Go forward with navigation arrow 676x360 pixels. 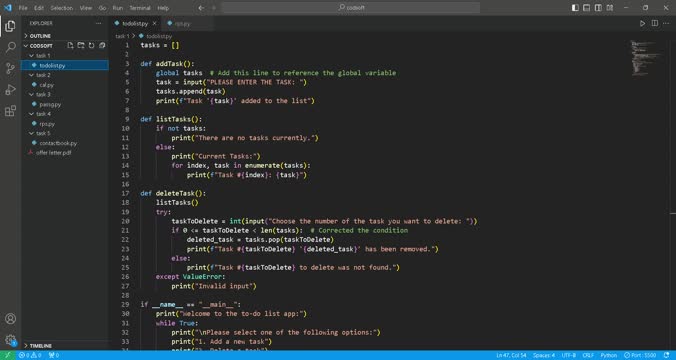pyautogui.click(x=213, y=8)
